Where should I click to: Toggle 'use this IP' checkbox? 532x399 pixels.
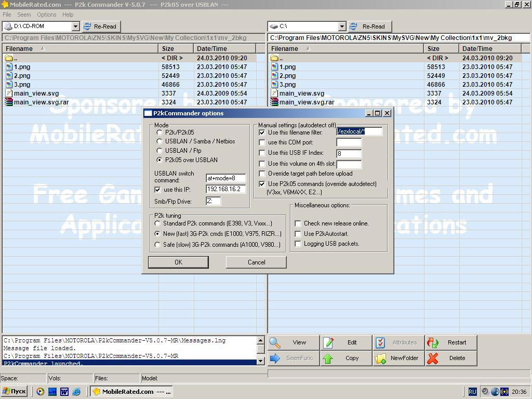(x=157, y=190)
